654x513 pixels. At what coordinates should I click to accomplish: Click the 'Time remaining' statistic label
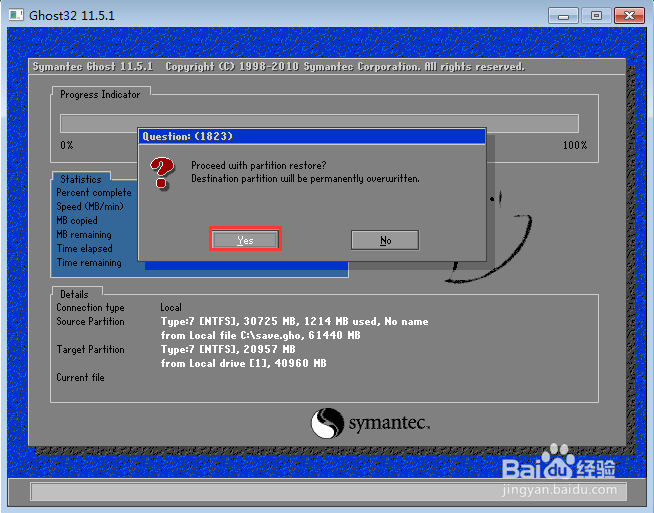point(89,263)
